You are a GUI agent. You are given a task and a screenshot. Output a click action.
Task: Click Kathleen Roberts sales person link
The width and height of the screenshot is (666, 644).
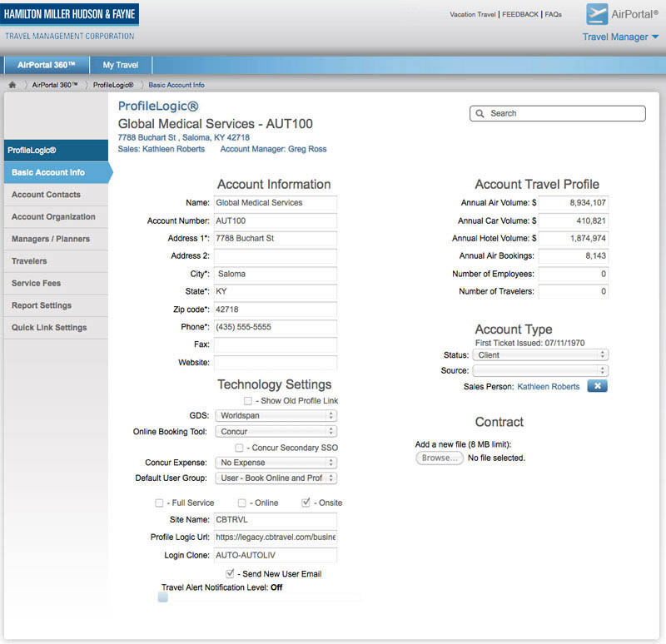(x=549, y=387)
